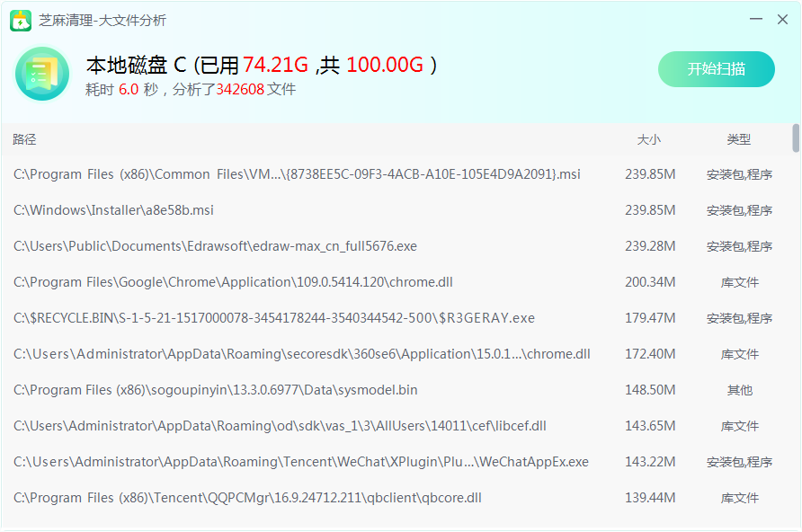
Task: Click 安装包,程序 type for edraw-max installer
Action: tap(740, 247)
